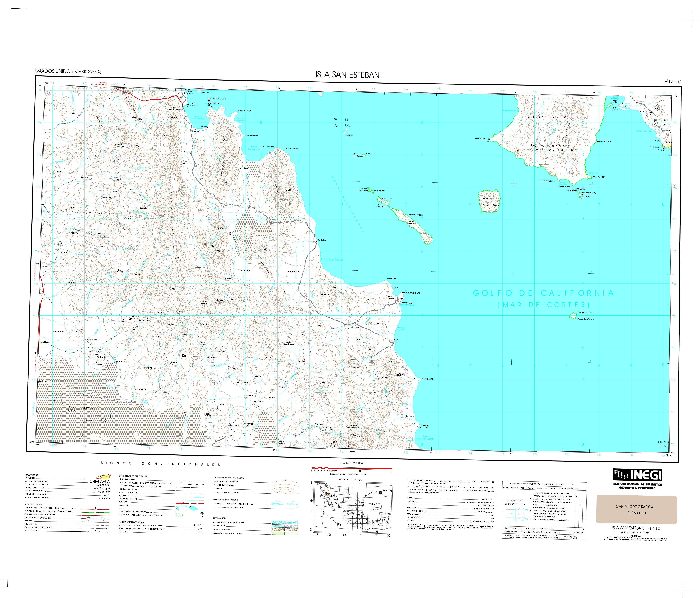Click the Faro star symbol near Puerto San Francisquito

(x=394, y=290)
